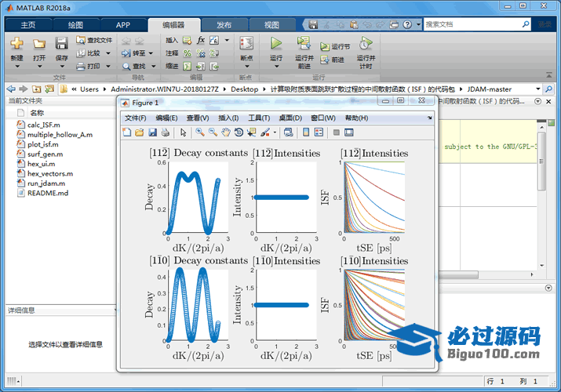
Task: Click the comment percent icon beside 注释
Action: pos(187,53)
